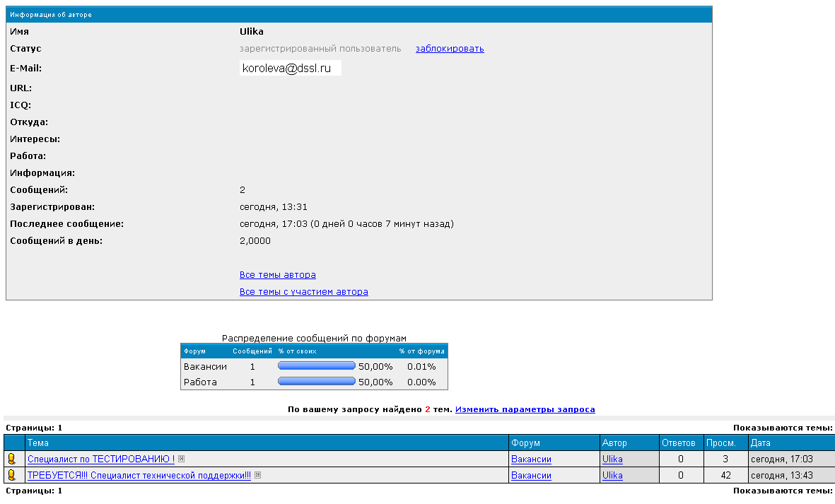The image size is (835, 504).
Task: Click author 'Ulika' in second topic row
Action: [612, 476]
